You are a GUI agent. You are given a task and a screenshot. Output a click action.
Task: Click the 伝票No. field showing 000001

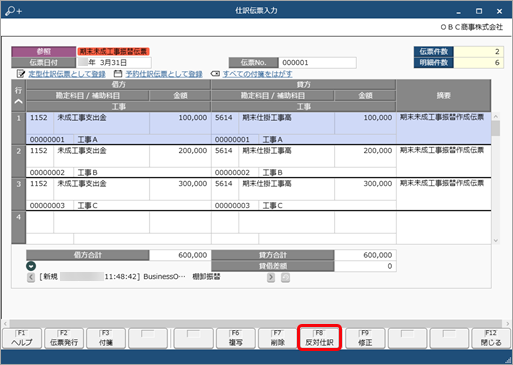[317, 63]
